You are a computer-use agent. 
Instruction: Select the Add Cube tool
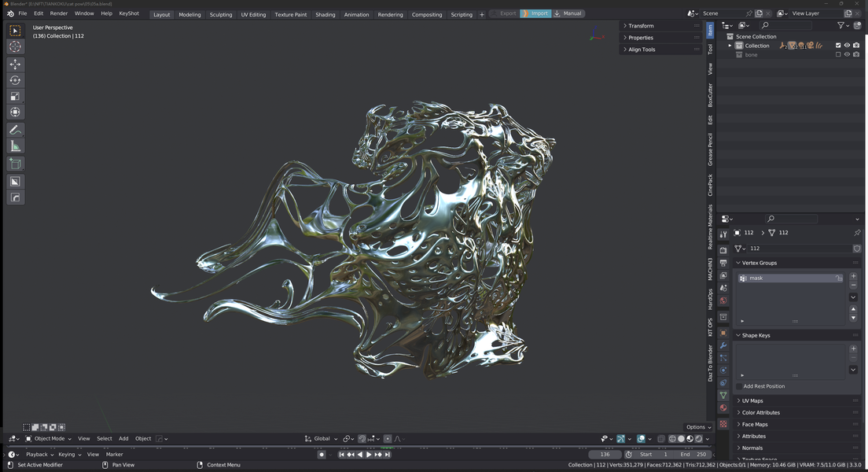click(15, 164)
